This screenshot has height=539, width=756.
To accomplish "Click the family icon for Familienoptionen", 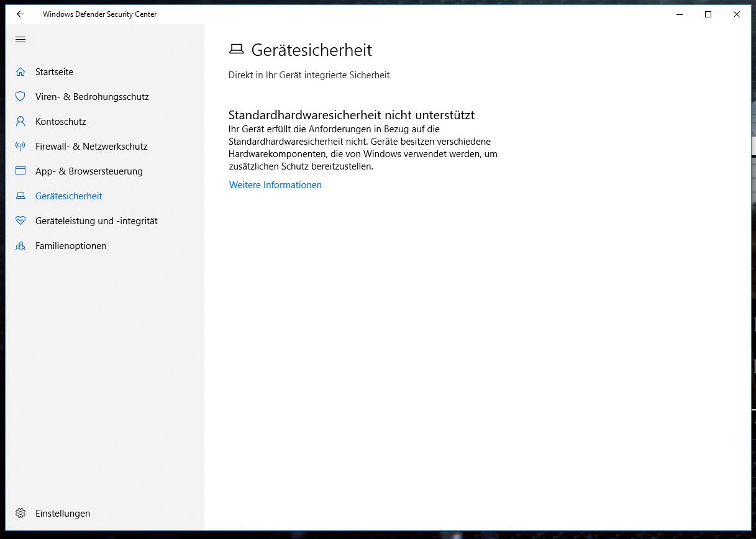I will pyautogui.click(x=20, y=246).
